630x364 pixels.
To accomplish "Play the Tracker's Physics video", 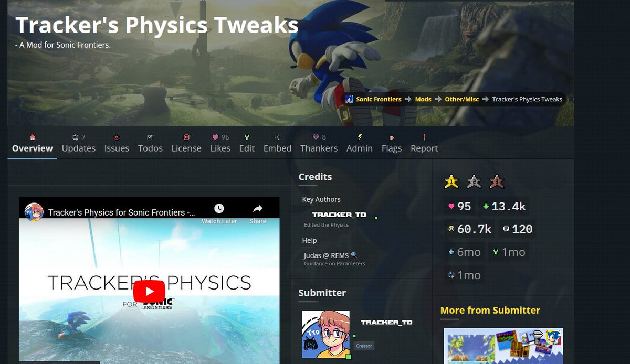I will point(149,291).
